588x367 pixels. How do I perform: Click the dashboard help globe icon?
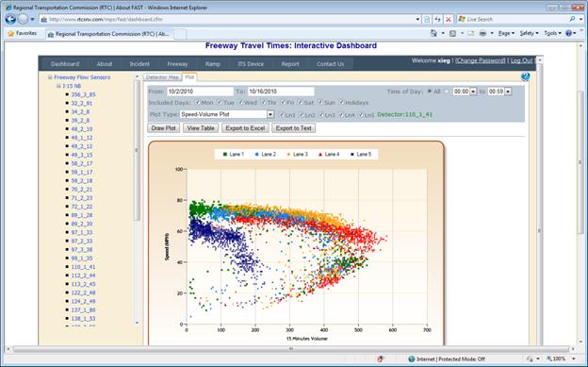[525, 76]
